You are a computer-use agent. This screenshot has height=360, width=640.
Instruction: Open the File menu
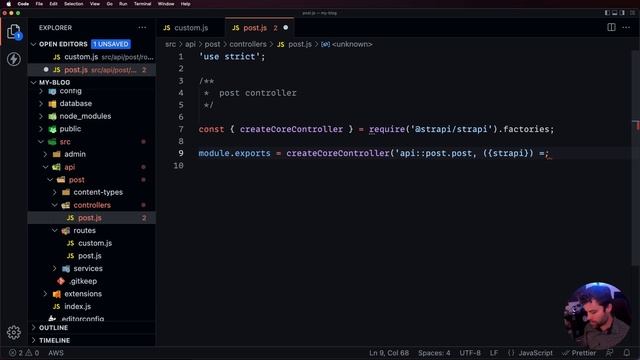click(x=39, y=4)
